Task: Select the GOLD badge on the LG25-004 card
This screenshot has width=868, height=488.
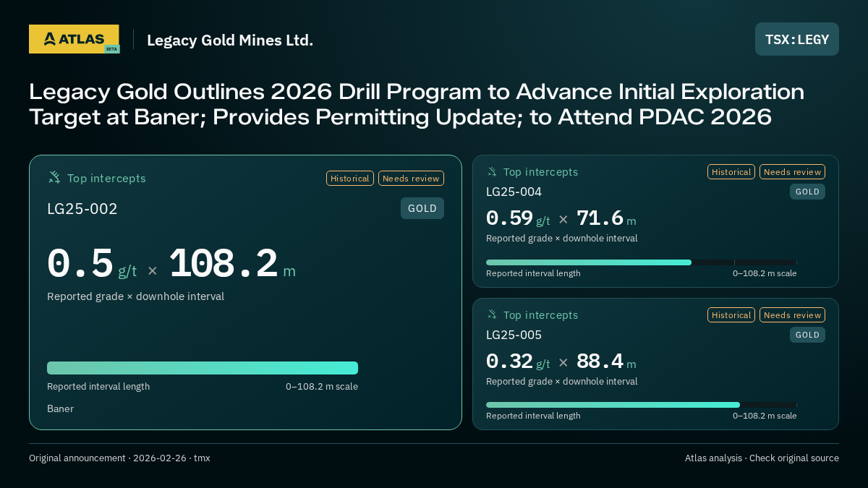Action: [x=807, y=192]
